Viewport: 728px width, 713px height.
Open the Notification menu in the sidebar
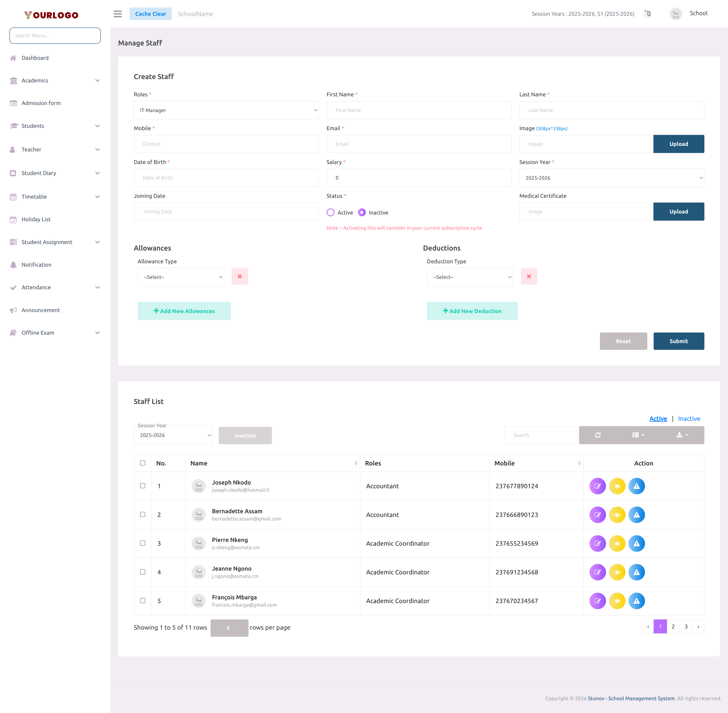36,265
